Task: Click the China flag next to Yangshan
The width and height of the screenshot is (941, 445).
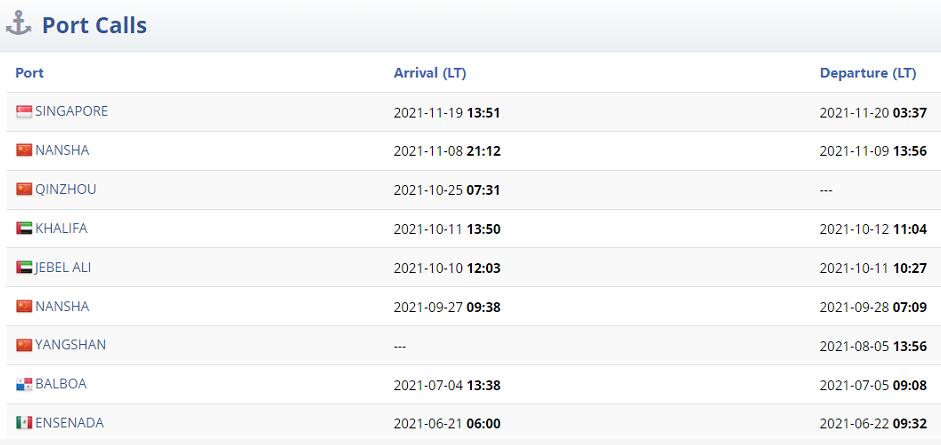Action: pos(24,345)
